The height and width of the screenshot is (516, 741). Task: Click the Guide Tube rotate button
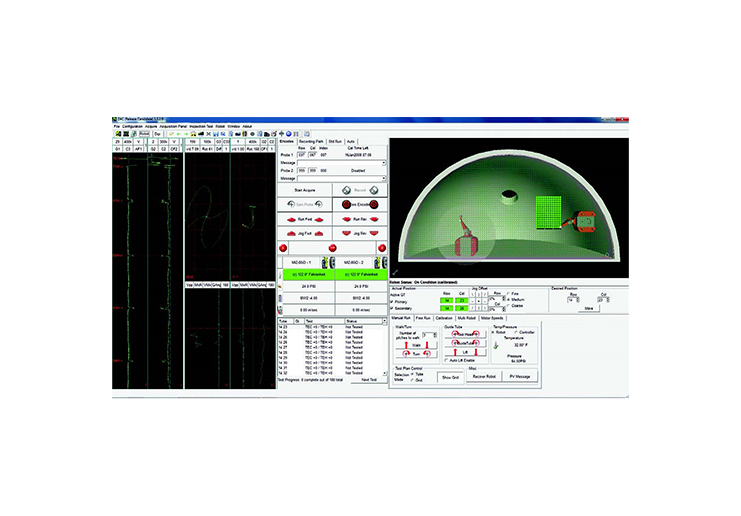[x=465, y=343]
